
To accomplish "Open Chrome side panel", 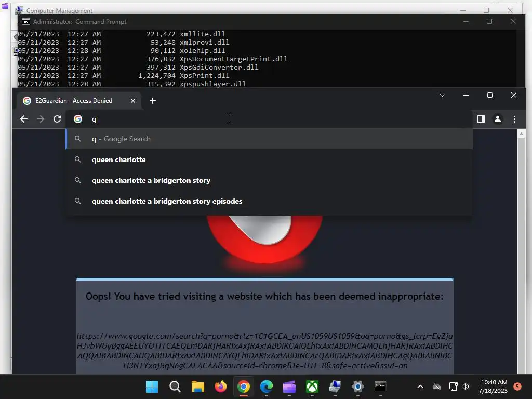I will click(481, 119).
